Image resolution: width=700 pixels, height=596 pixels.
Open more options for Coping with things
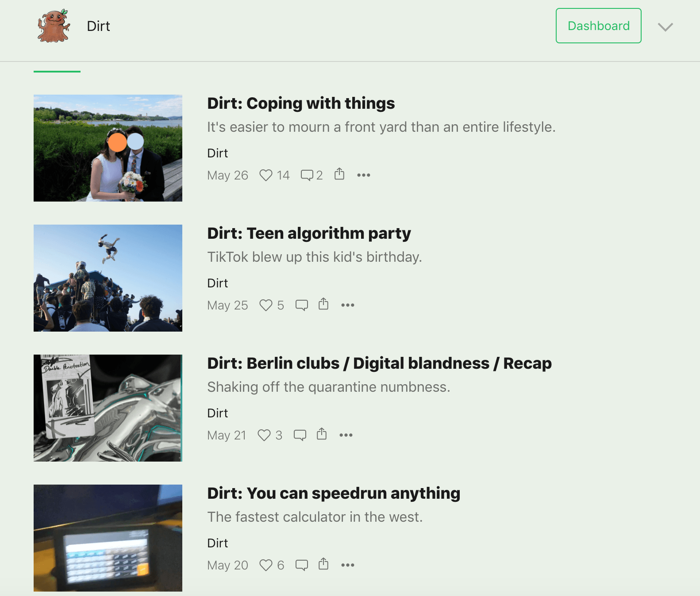pos(364,175)
